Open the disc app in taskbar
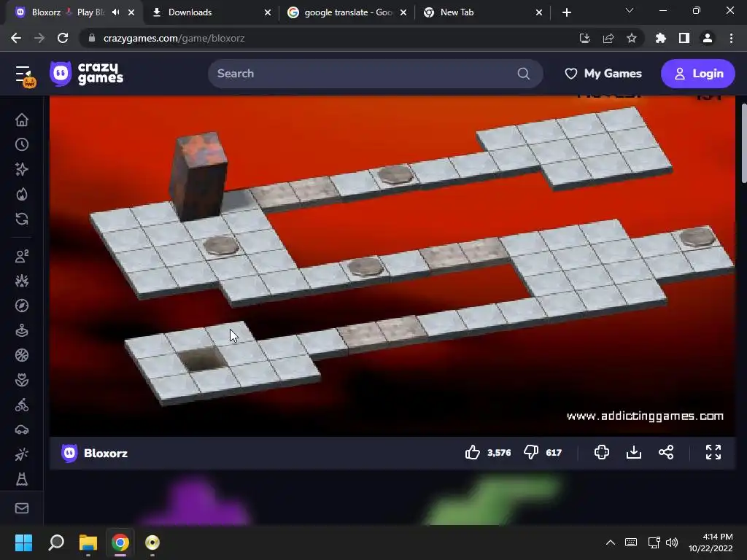The width and height of the screenshot is (747, 560). 152,542
